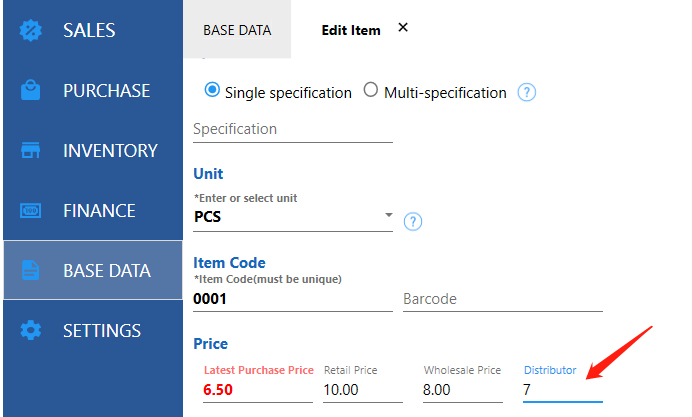The height and width of the screenshot is (417, 692).
Task: Switch to the BASE DATA tab
Action: tap(237, 30)
